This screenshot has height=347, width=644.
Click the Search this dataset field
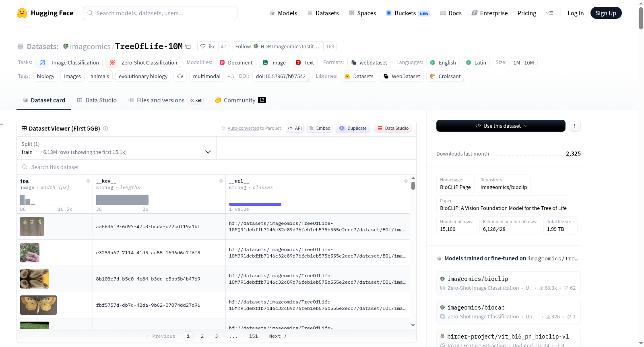(x=217, y=167)
